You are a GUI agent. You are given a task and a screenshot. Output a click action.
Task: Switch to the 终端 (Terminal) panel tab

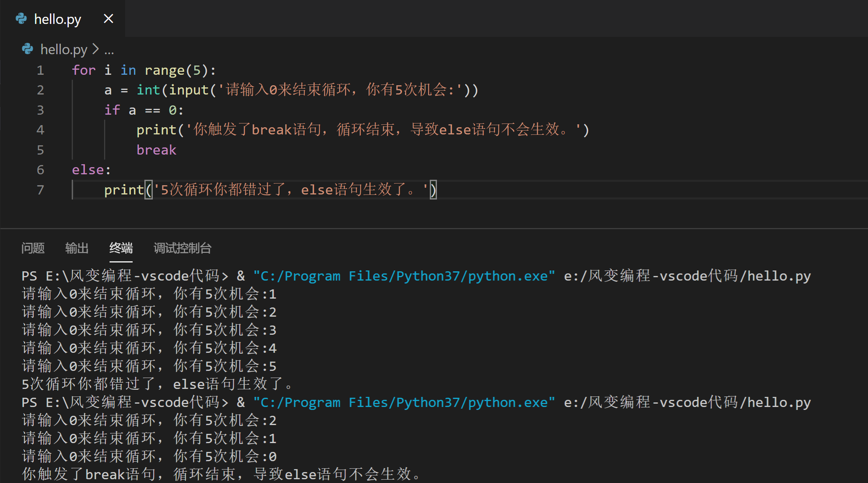coord(120,248)
